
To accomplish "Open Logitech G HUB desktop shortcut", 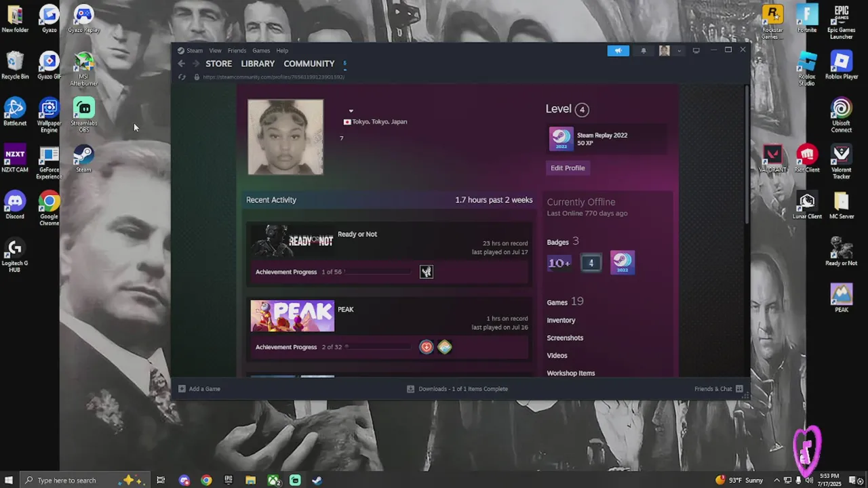I will tap(15, 256).
